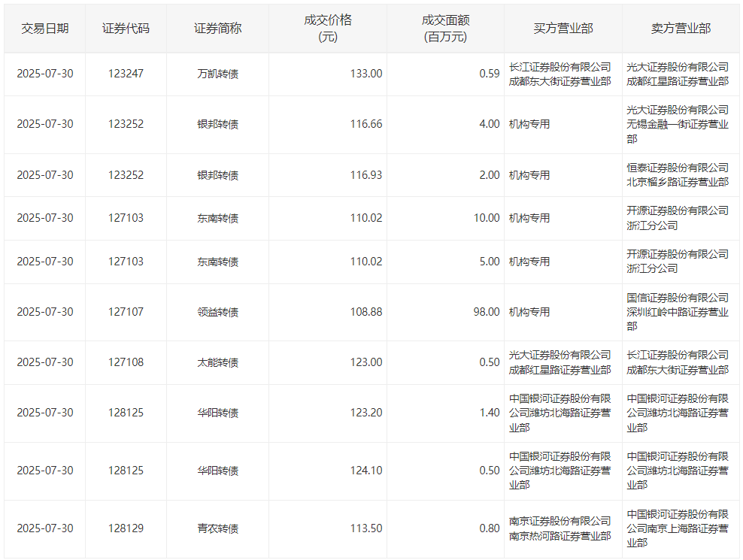Image resolution: width=743 pixels, height=560 pixels.
Task: Click date 2025-07-30 in 太能转债 row
Action: [x=45, y=362]
